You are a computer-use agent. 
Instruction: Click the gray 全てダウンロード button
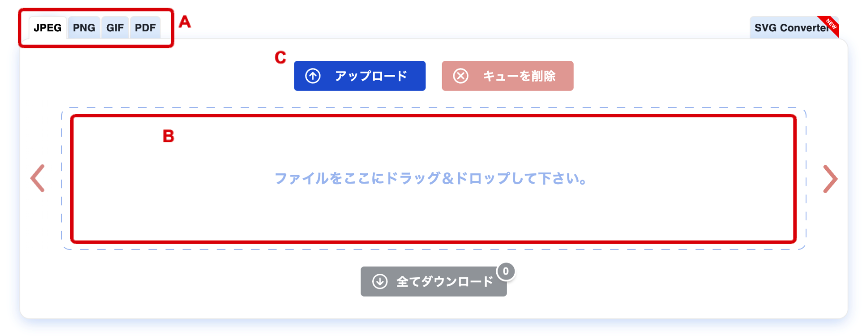click(x=434, y=281)
